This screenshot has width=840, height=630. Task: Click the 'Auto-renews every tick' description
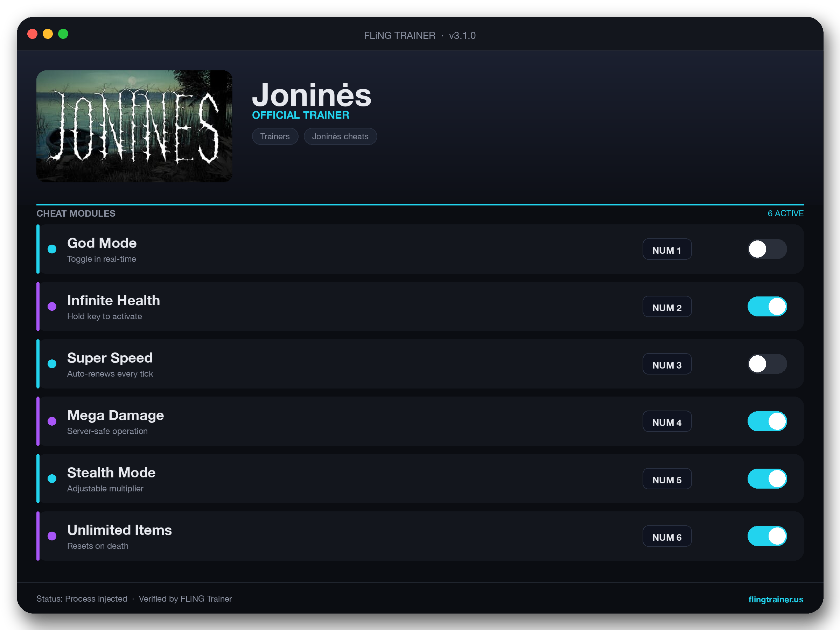[110, 374]
